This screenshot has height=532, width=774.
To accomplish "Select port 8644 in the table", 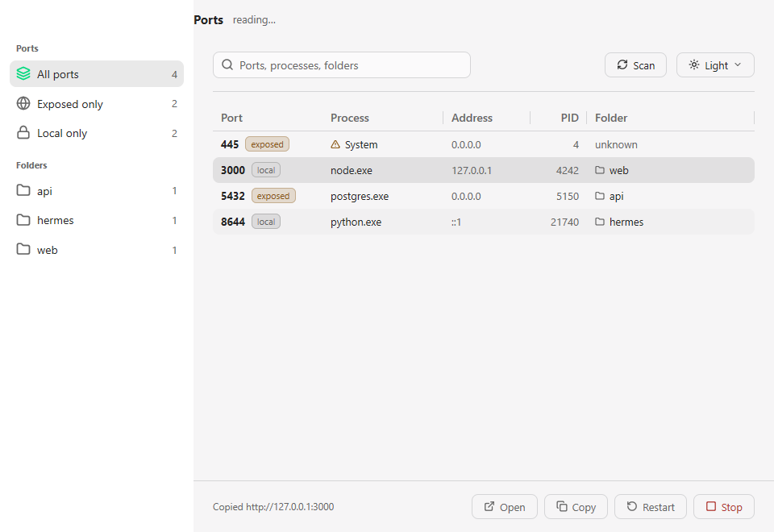I will [484, 222].
